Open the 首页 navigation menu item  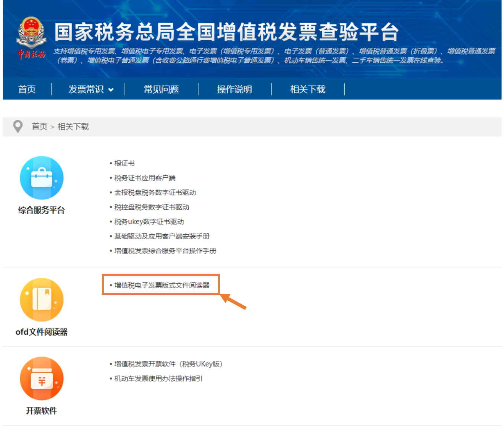coord(27,89)
